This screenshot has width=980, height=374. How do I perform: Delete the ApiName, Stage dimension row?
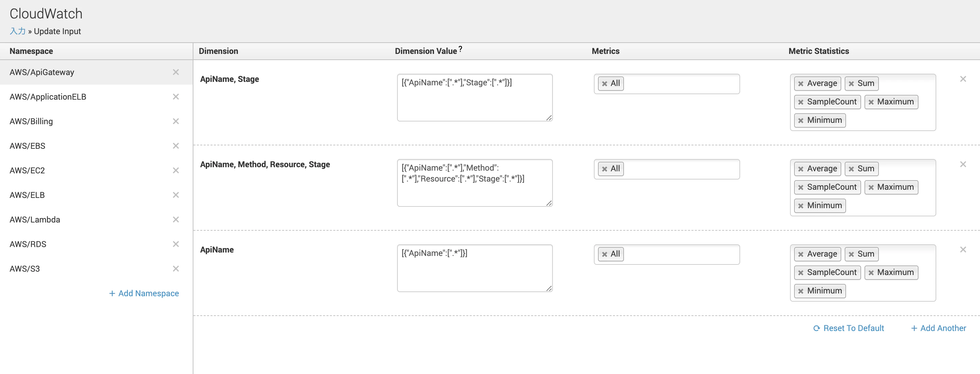pos(963,79)
